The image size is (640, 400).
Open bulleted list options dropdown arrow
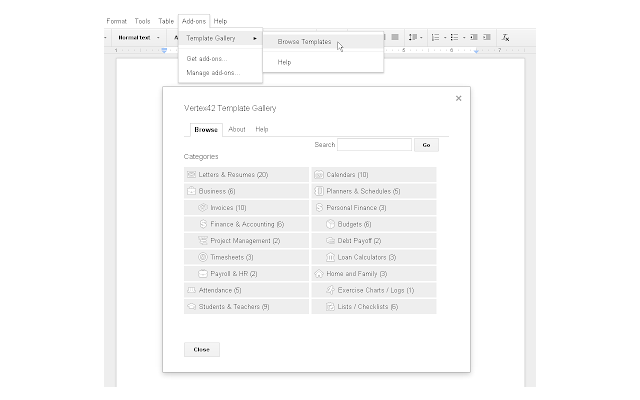click(x=464, y=38)
